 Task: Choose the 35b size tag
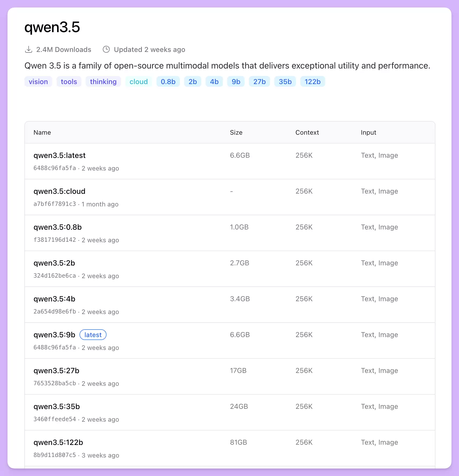(285, 82)
